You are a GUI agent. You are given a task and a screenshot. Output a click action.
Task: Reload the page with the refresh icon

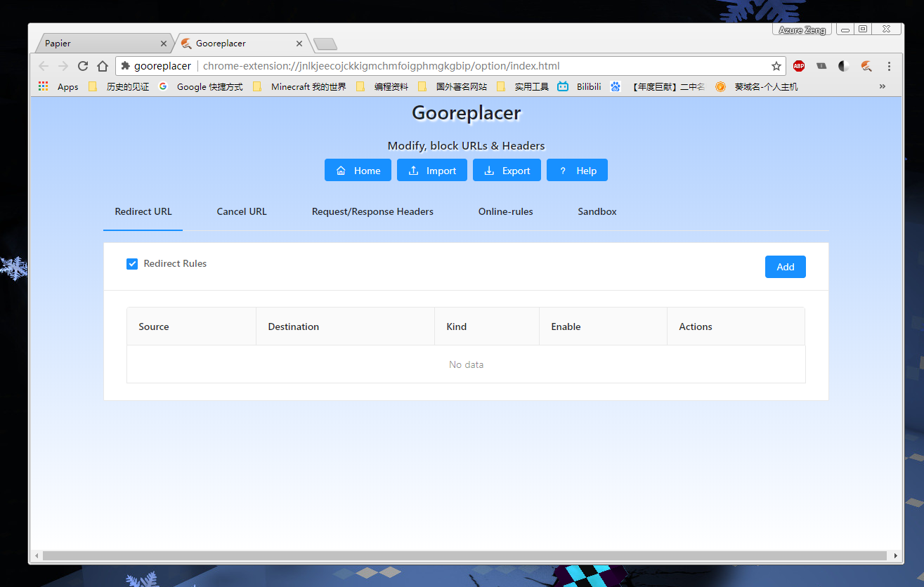point(83,66)
